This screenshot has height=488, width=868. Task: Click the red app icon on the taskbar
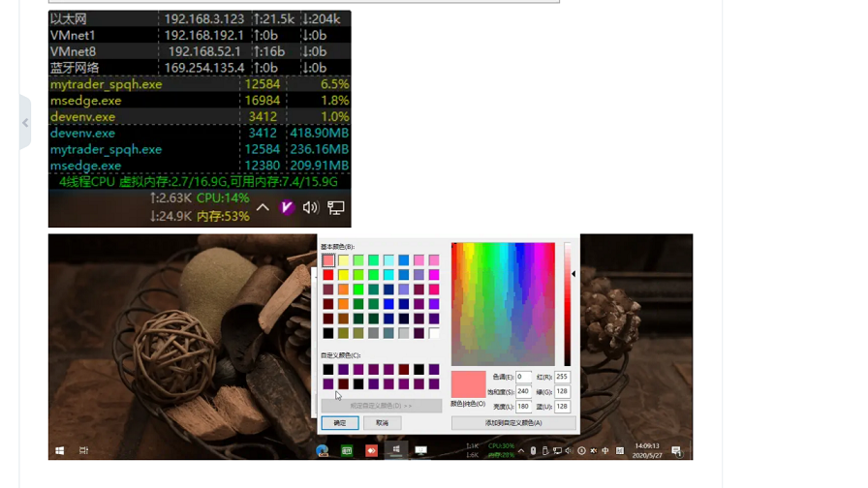click(x=371, y=450)
